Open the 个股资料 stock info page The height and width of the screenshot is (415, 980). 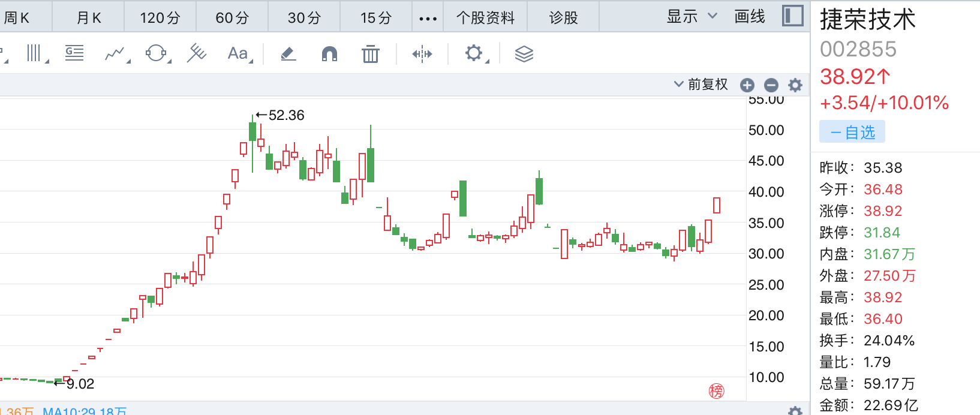click(x=485, y=18)
